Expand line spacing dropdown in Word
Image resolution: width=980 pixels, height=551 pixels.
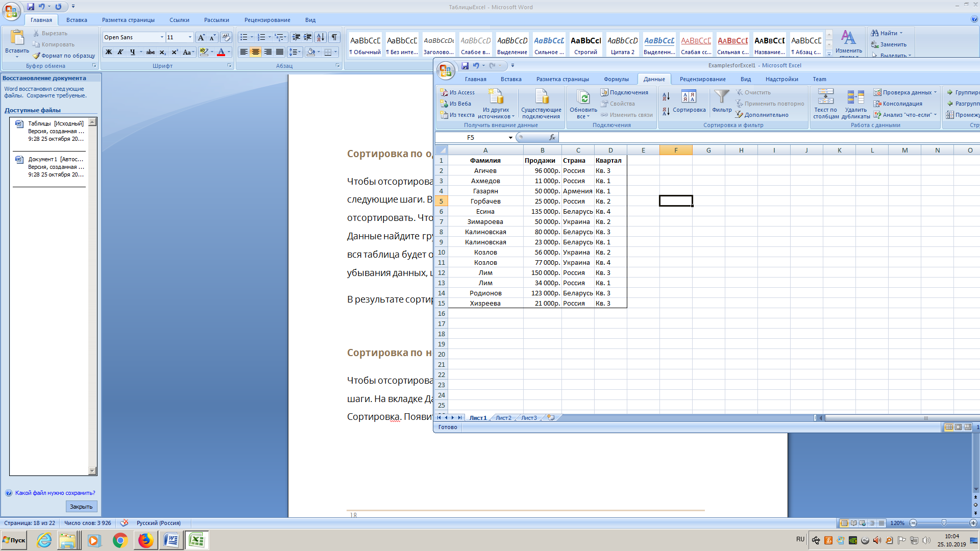[x=300, y=52]
